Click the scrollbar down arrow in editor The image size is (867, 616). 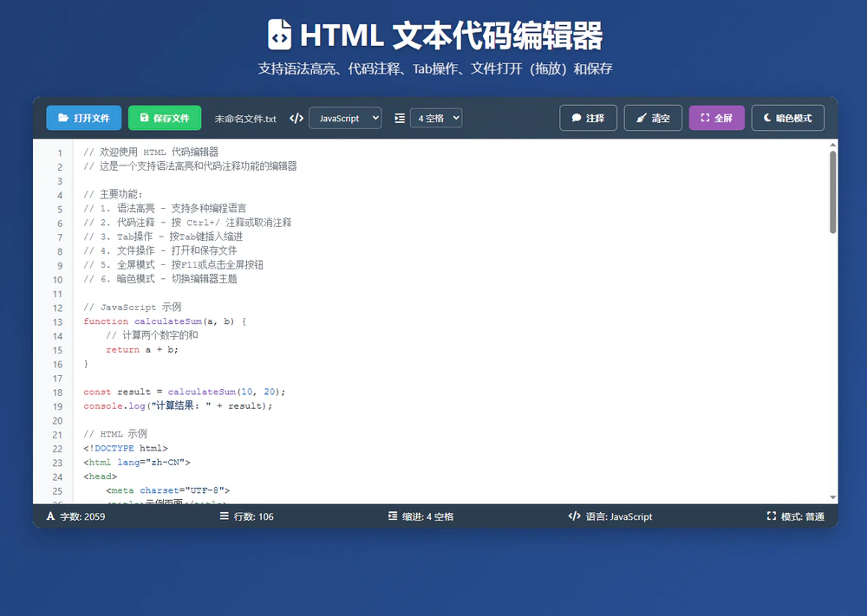click(833, 497)
